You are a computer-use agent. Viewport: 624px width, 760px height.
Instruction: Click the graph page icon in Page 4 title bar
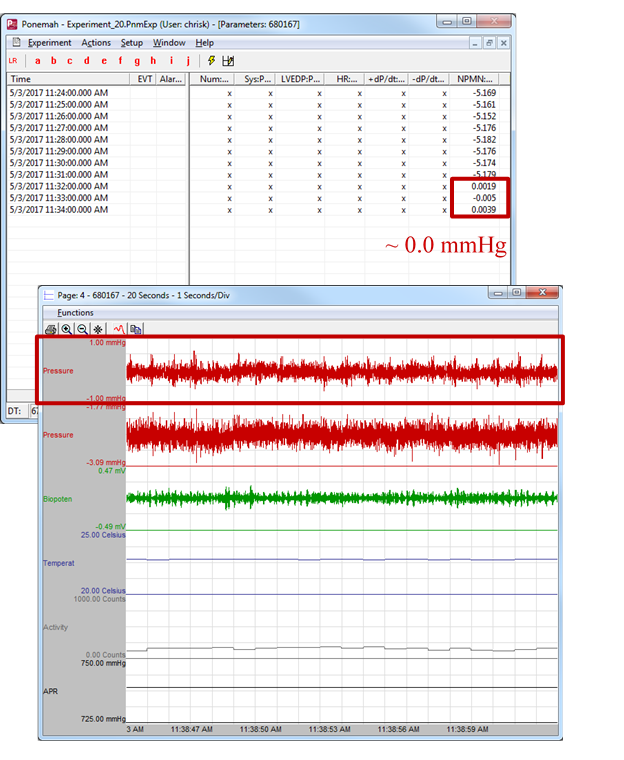coord(48,295)
